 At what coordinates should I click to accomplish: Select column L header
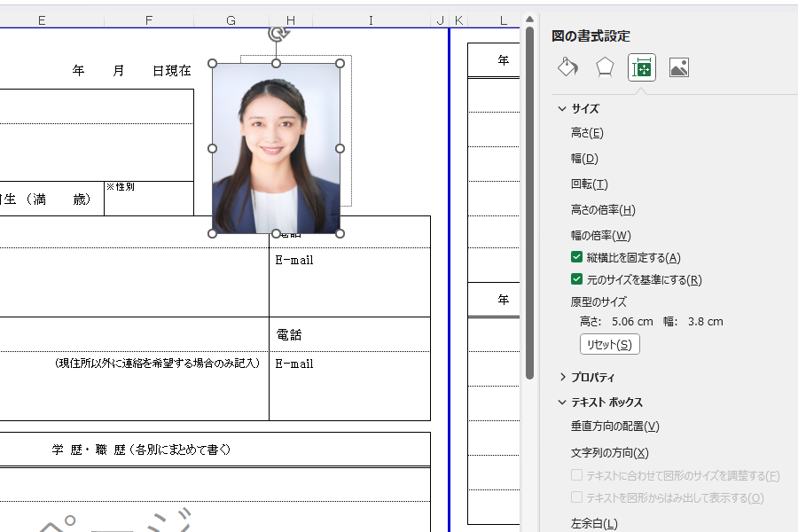504,20
